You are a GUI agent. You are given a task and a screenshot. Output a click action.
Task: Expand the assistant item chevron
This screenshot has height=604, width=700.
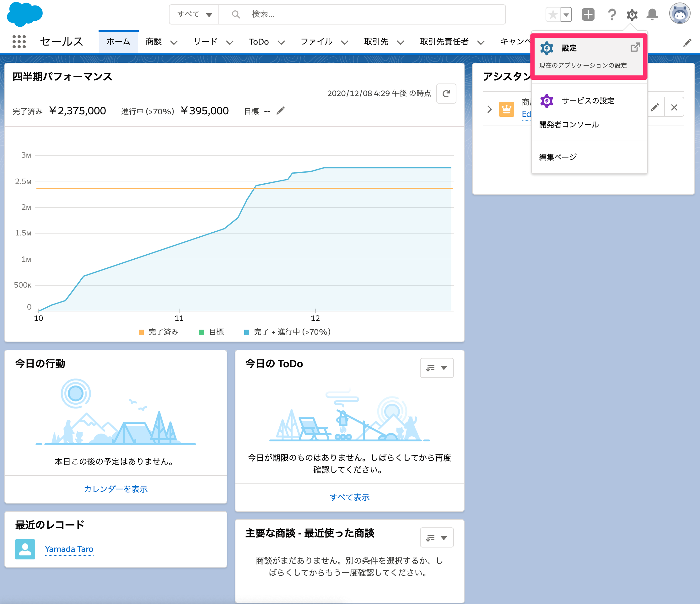click(x=489, y=109)
